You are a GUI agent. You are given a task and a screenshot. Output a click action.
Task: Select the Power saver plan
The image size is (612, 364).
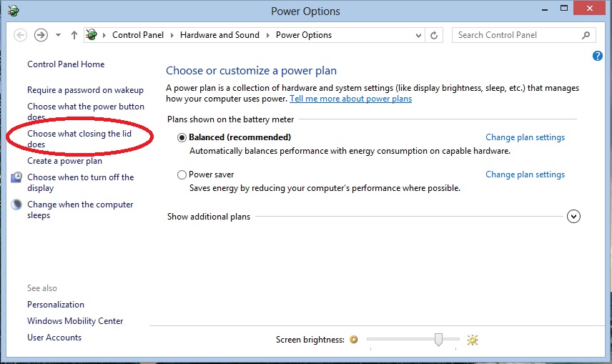click(182, 174)
